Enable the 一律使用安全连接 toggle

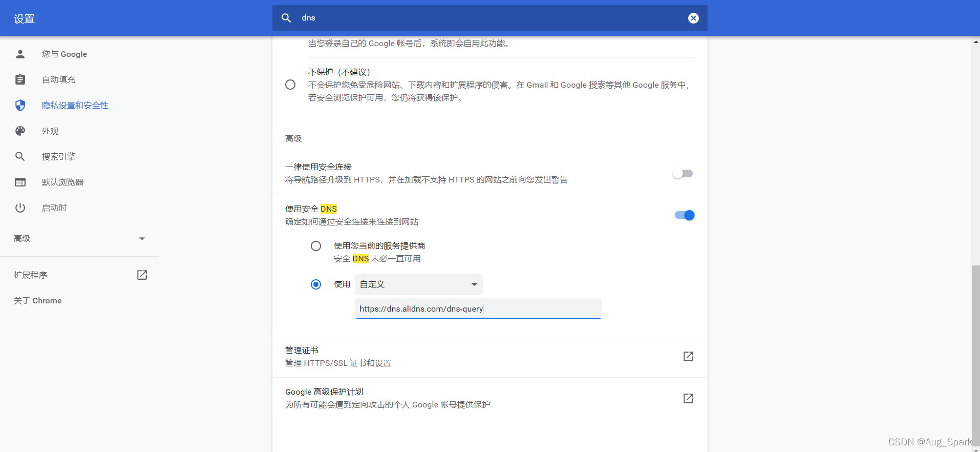(683, 173)
